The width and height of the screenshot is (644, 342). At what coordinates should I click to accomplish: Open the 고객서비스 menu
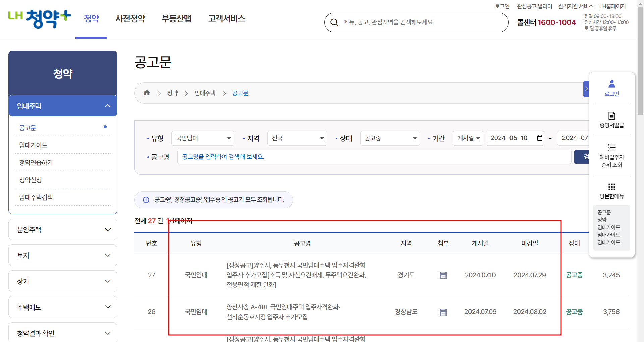226,19
